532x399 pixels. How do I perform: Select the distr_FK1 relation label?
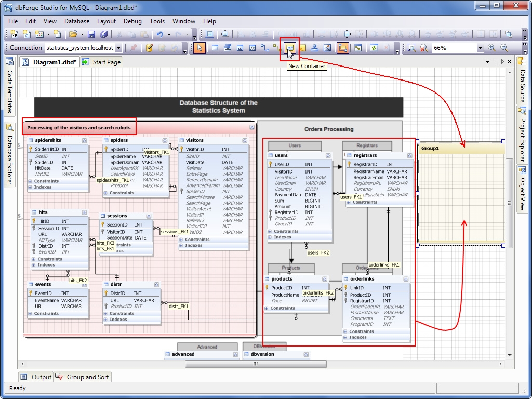click(179, 307)
